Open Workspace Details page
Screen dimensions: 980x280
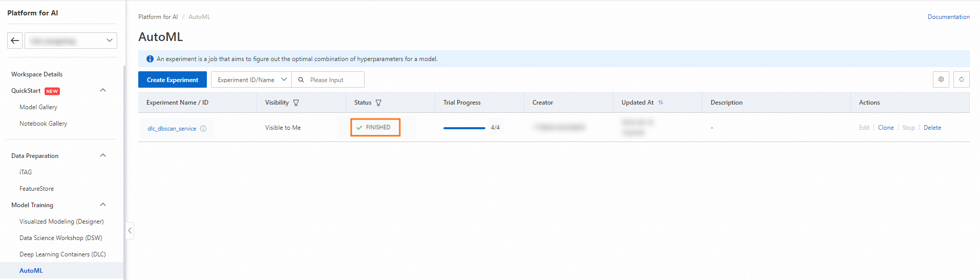tap(37, 74)
